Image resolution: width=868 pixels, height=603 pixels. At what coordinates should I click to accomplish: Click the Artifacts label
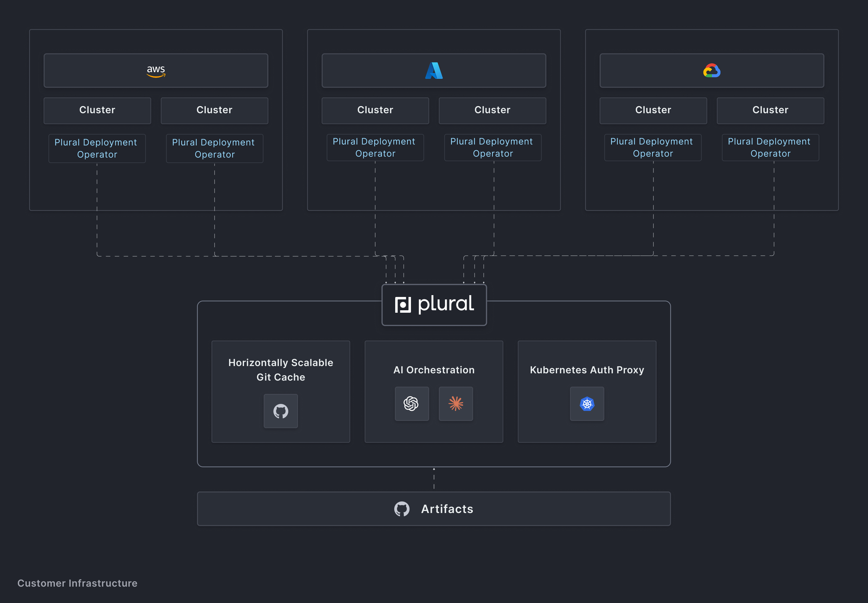click(x=447, y=509)
